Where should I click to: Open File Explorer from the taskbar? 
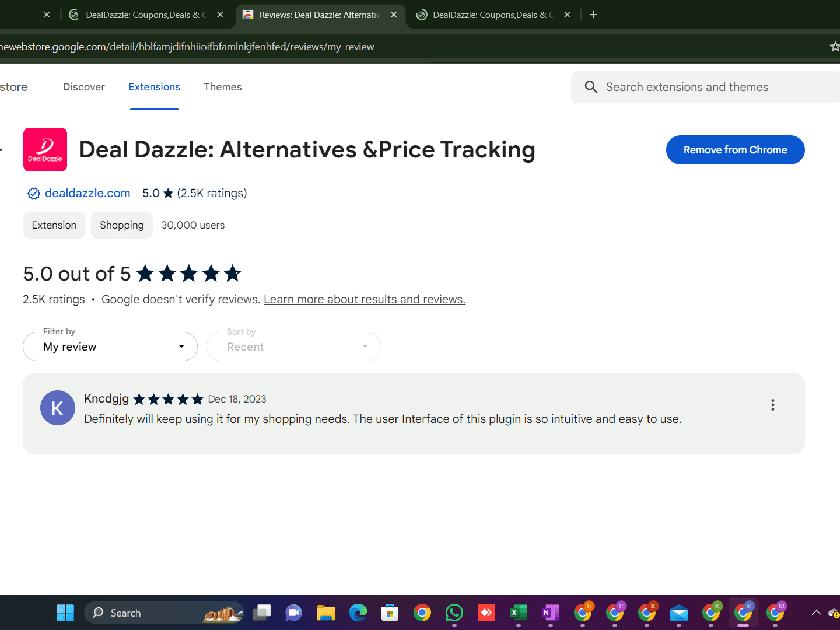pyautogui.click(x=325, y=612)
